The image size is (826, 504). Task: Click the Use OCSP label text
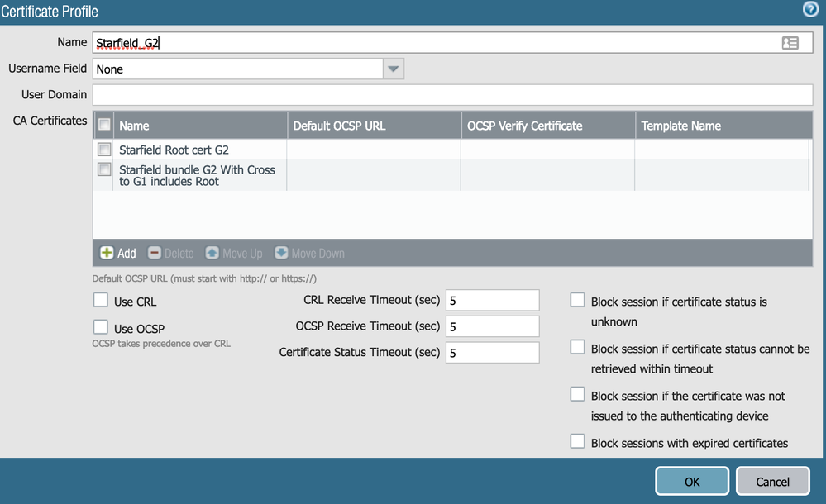[139, 329]
